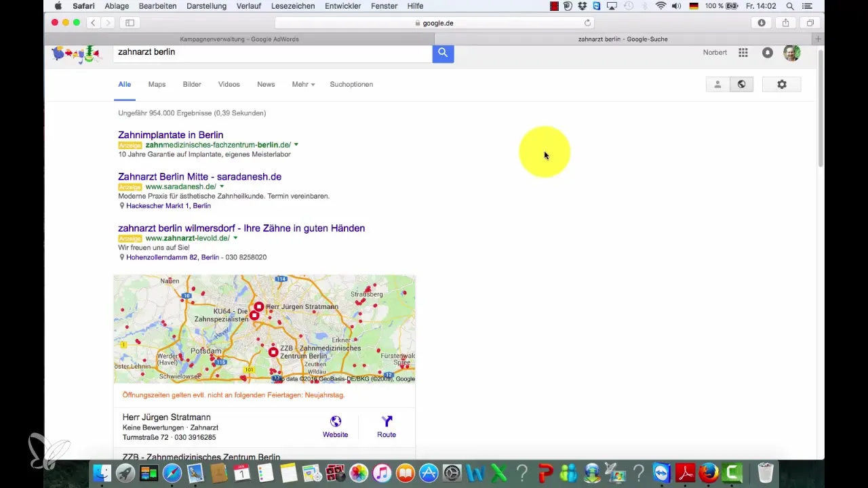Go back in Safari history
The width and height of the screenshot is (868, 488).
pyautogui.click(x=94, y=22)
